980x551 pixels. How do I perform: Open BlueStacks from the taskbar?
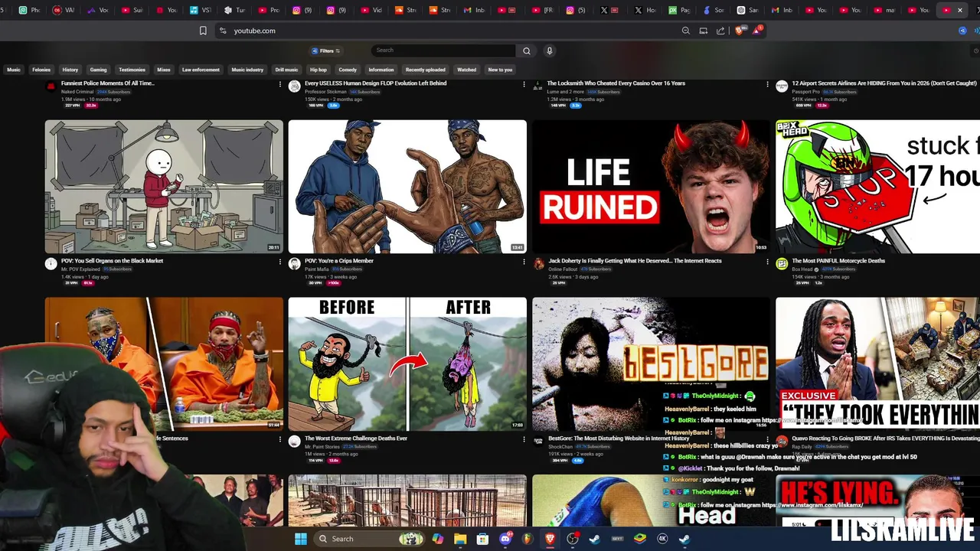(x=640, y=539)
